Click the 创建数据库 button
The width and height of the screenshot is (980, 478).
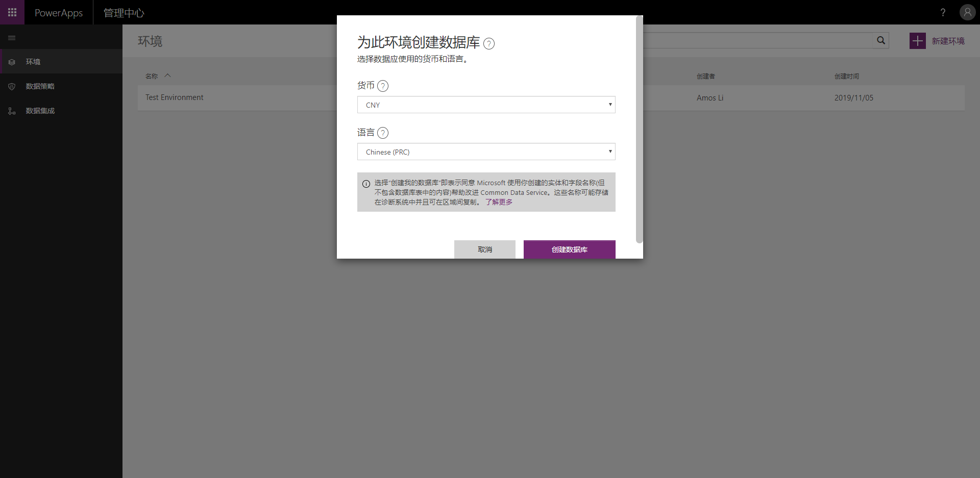(x=569, y=249)
